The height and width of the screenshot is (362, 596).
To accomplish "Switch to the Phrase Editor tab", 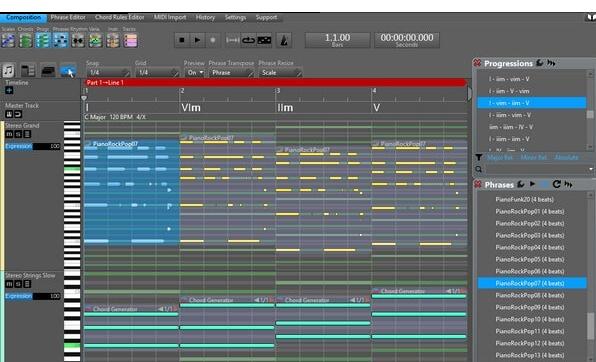I will coord(68,17).
